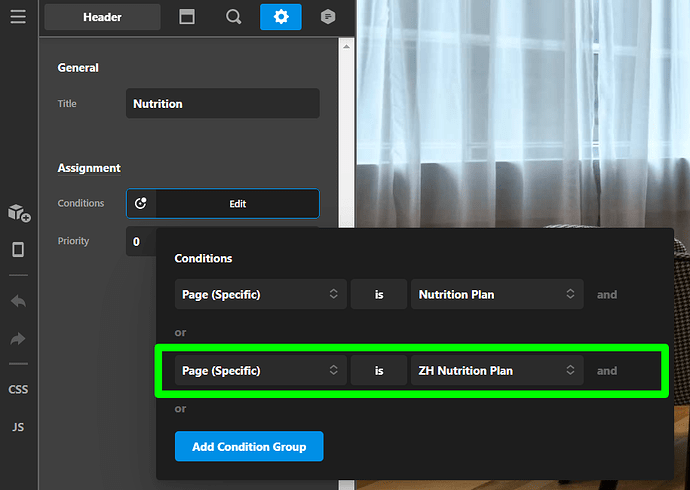Select the settings gear tab
Image resolution: width=690 pixels, height=490 pixels.
[281, 17]
